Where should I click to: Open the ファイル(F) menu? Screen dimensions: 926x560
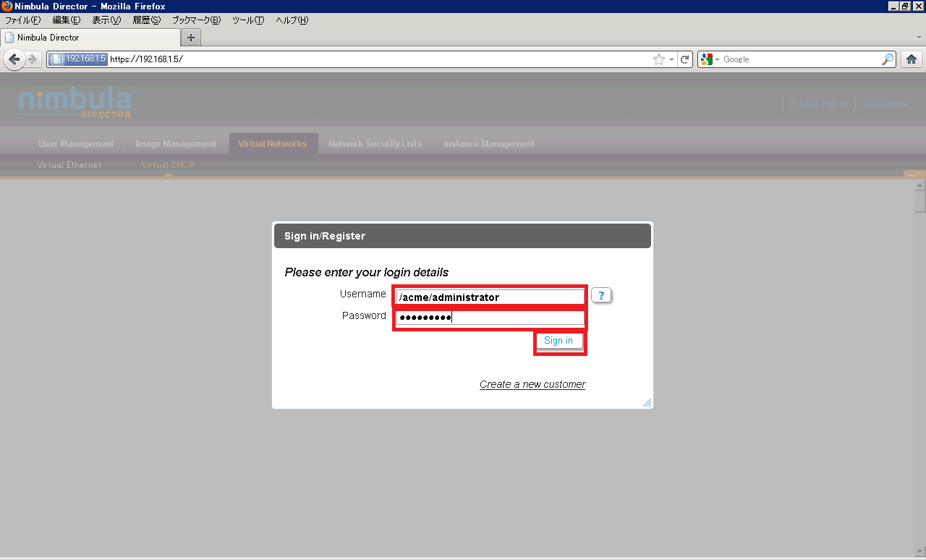(x=23, y=20)
